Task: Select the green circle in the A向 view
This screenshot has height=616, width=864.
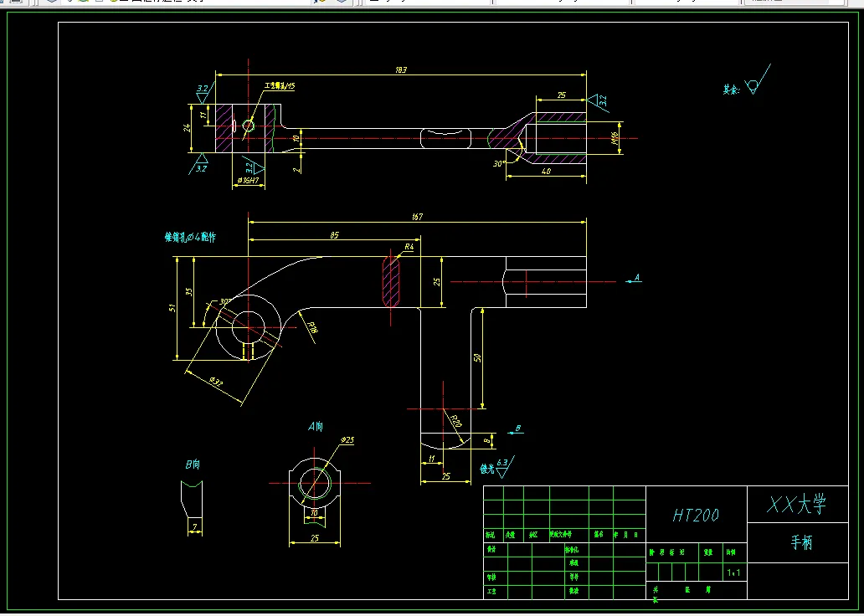Action: point(315,483)
